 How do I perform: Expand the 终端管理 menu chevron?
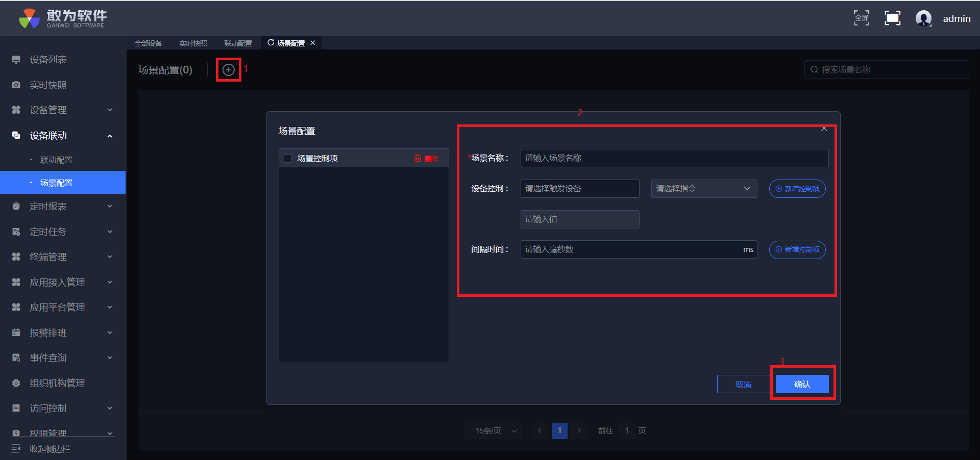110,257
